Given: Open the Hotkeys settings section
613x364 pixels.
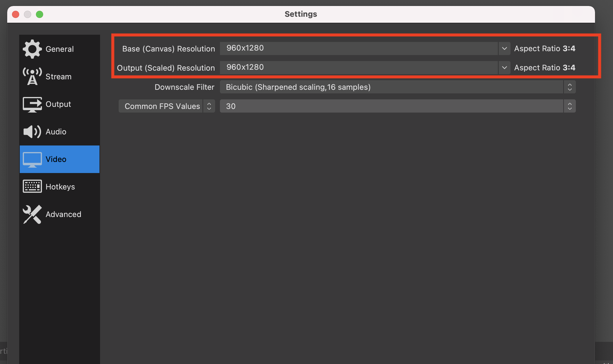Looking at the screenshot, I should [x=60, y=187].
